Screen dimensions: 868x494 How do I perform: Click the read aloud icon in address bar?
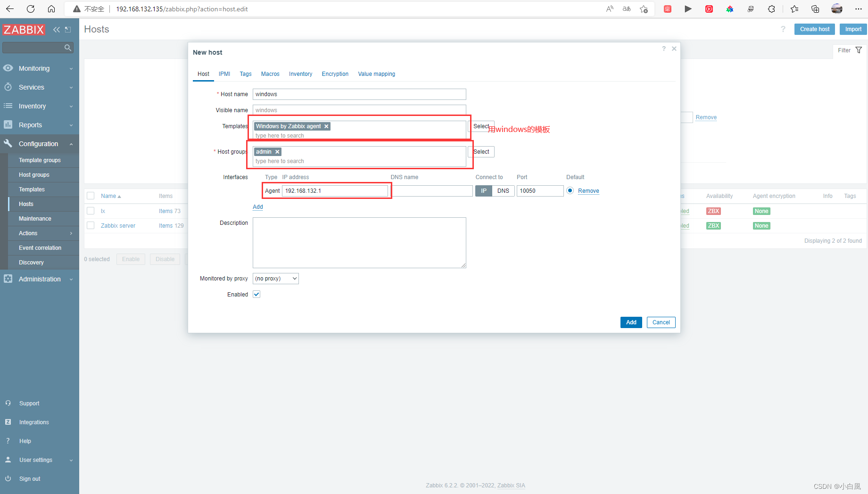click(x=610, y=9)
